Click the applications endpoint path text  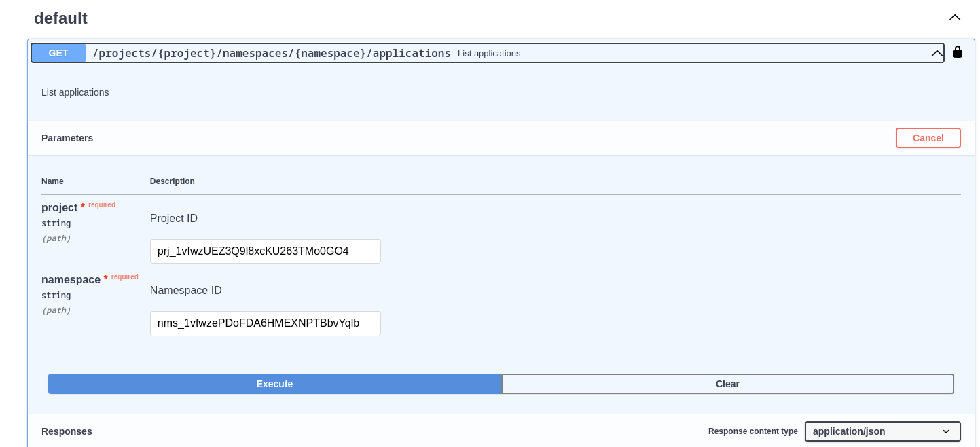271,53
